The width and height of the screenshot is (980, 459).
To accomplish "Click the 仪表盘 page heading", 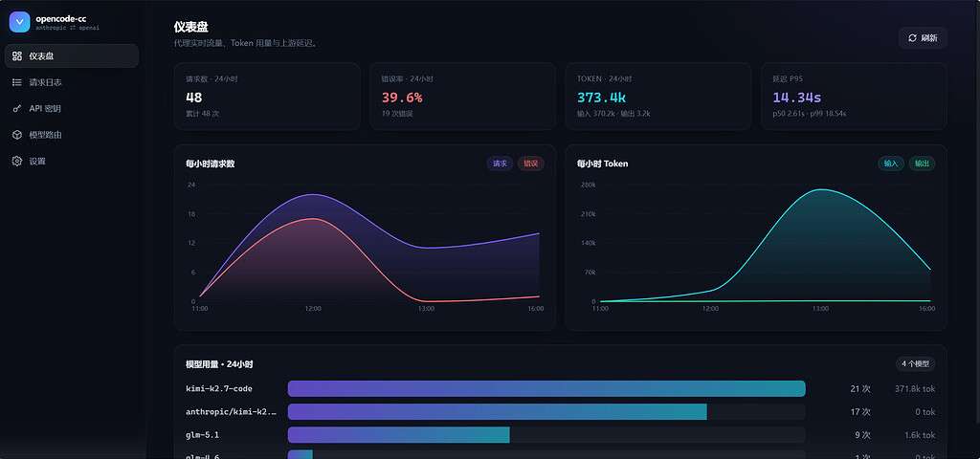I will [191, 27].
